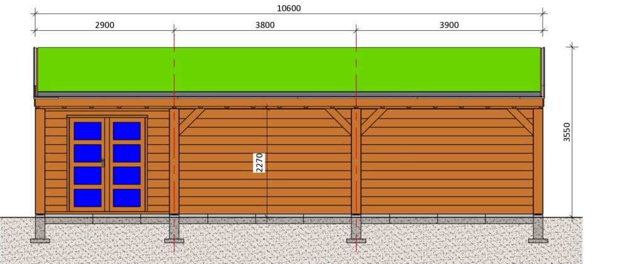This screenshot has height=264, width=644.
Task: Select the 2900 dimension text
Action: pos(104,25)
